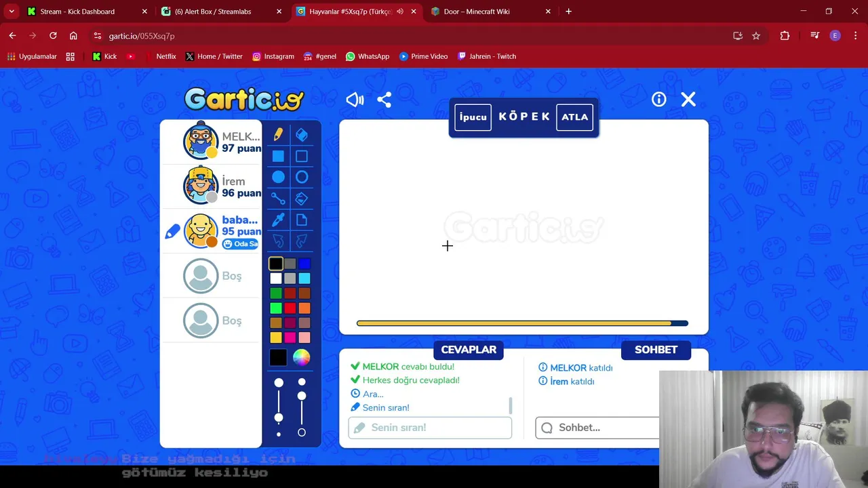868x488 pixels.
Task: Reload the page
Action: [x=53, y=36]
